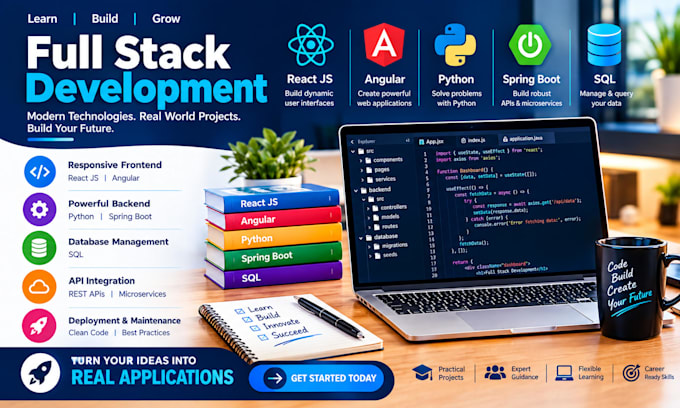The image size is (680, 408).
Task: Click the green Spring Boot power logo
Action: [530, 45]
